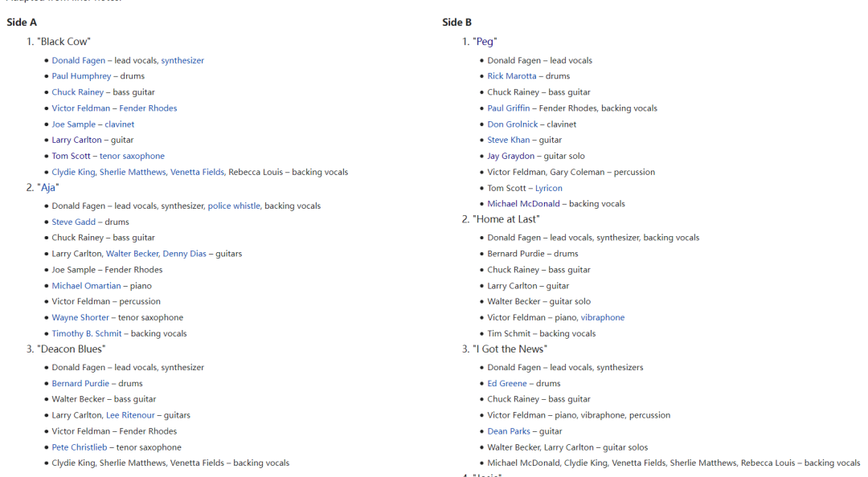Screen dimensions: 868x477
Task: Click "Walter Becker – guitar solo" text
Action: [x=538, y=301]
